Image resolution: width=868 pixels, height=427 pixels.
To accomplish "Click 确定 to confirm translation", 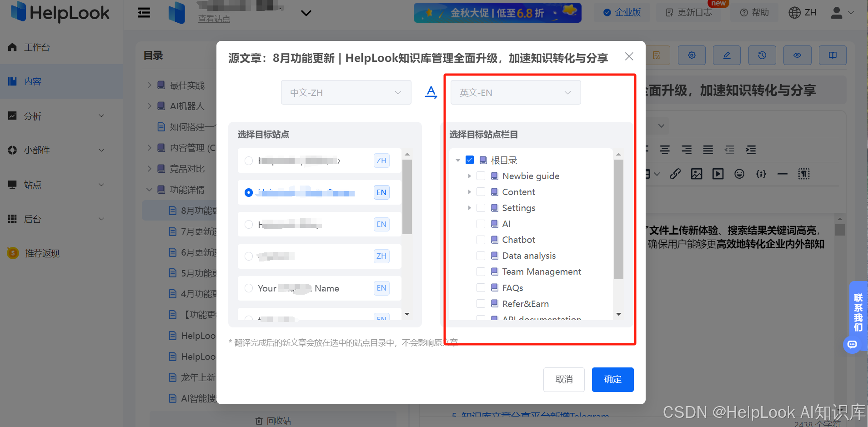I will point(612,379).
